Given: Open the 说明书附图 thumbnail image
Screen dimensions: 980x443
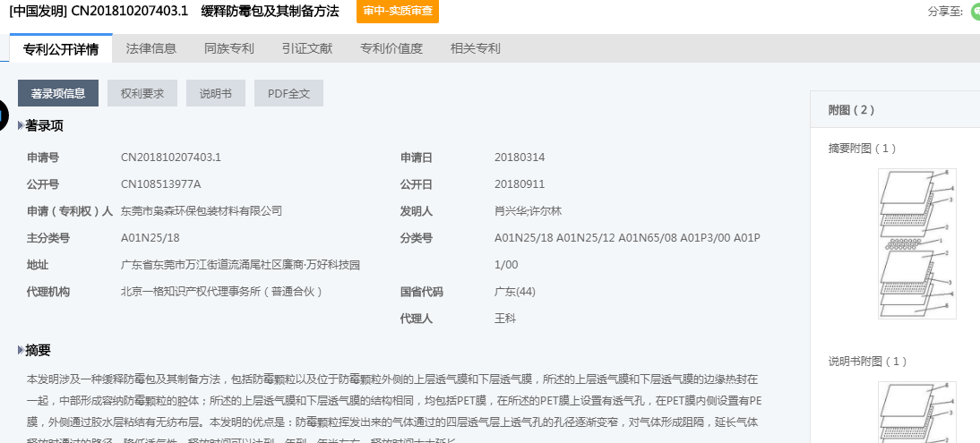Looking at the screenshot, I should (916, 412).
